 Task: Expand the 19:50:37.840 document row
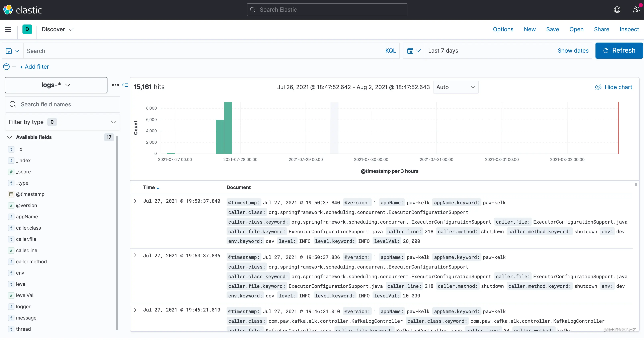pos(135,201)
